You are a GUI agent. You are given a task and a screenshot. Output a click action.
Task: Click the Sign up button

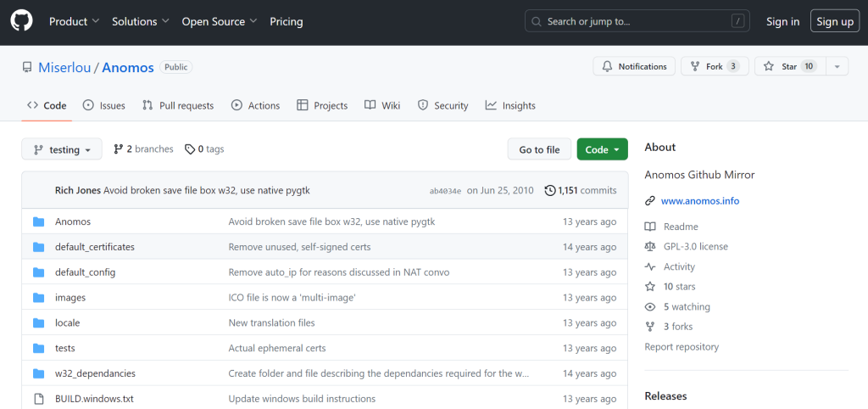[x=835, y=21]
